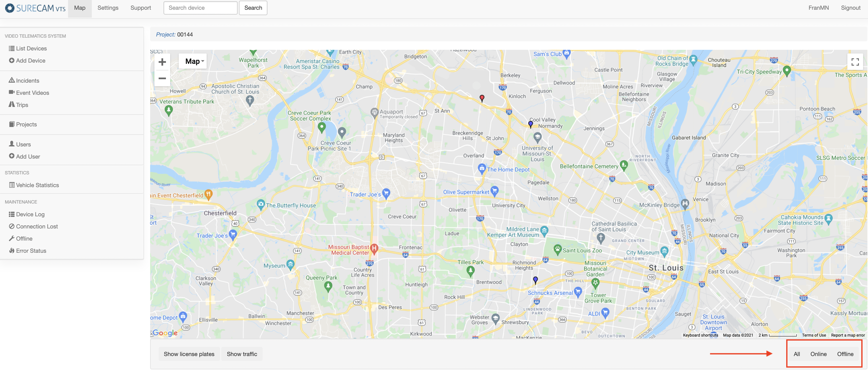868x370 pixels.
Task: Select the All devices filter
Action: point(797,354)
